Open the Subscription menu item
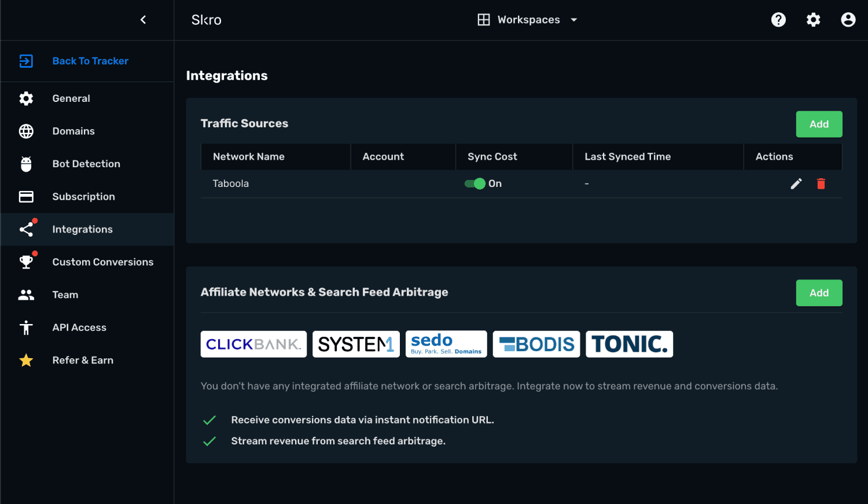 coord(87,197)
